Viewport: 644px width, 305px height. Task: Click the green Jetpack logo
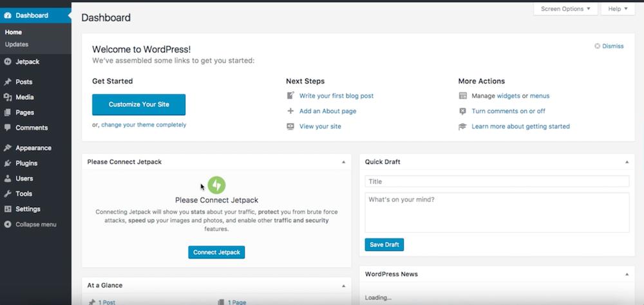216,185
